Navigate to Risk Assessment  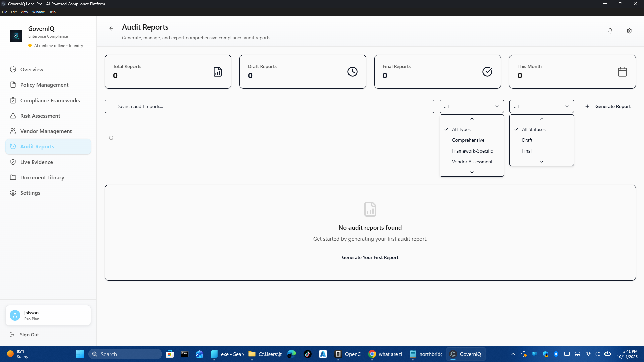click(48, 116)
